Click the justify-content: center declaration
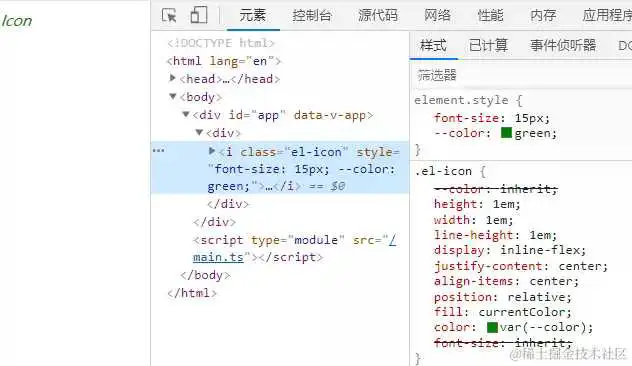Screen dimensions: 632x366 click(521, 266)
